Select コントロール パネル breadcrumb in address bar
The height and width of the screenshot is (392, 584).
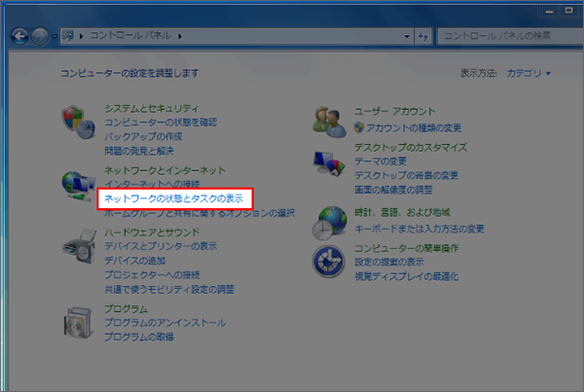point(130,36)
